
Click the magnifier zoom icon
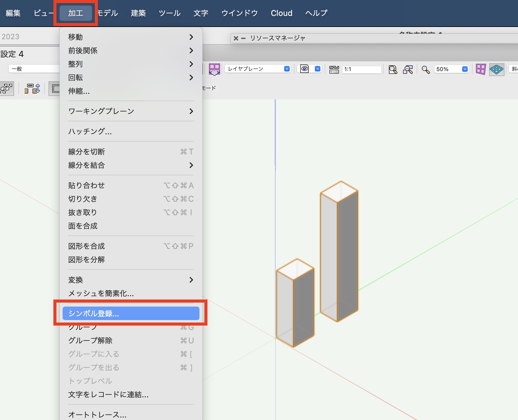pyautogui.click(x=426, y=70)
